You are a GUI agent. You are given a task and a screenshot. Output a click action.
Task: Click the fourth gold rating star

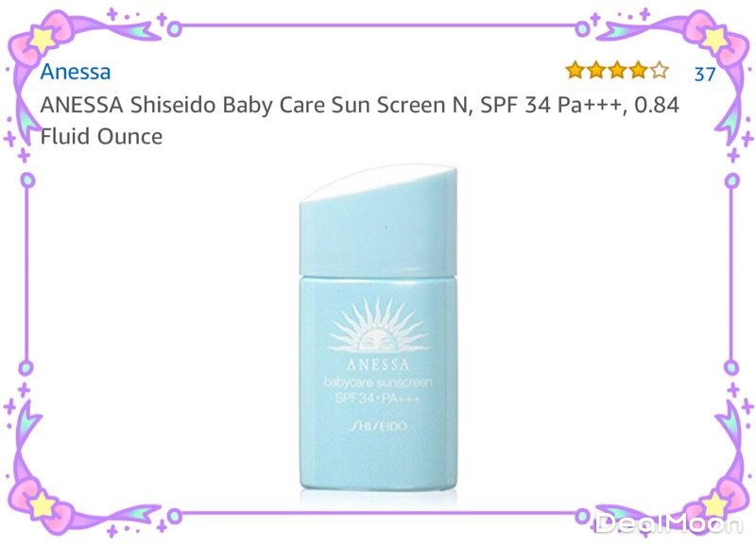point(639,70)
